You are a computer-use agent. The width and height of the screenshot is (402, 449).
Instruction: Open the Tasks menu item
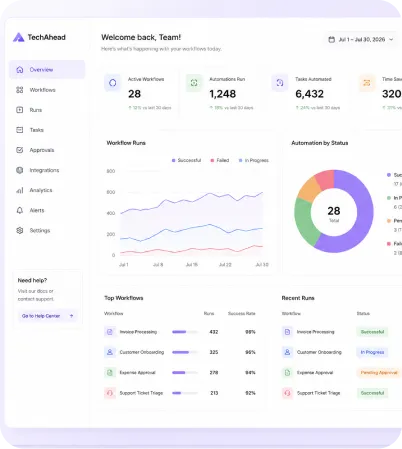click(47, 130)
